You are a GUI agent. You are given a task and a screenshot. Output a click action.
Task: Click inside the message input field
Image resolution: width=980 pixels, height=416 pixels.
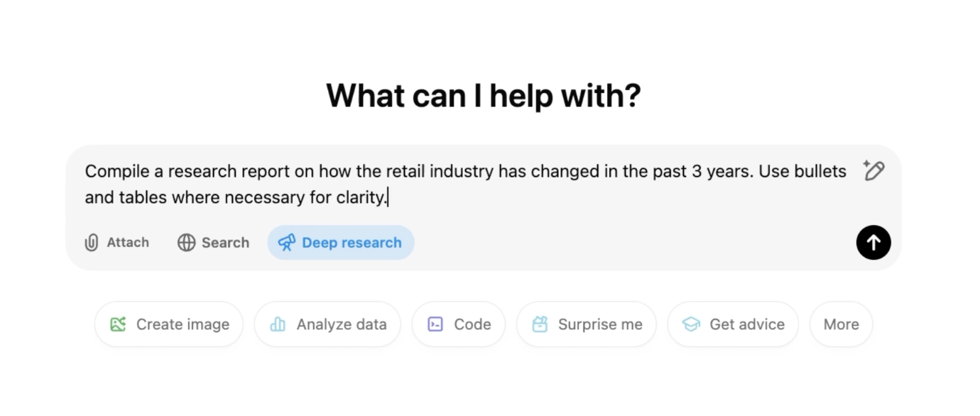click(462, 183)
